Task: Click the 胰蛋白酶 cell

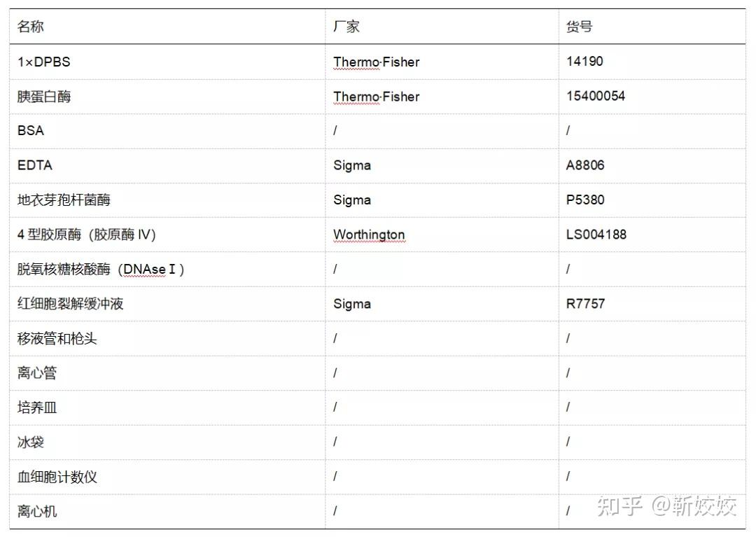Action: 44,97
